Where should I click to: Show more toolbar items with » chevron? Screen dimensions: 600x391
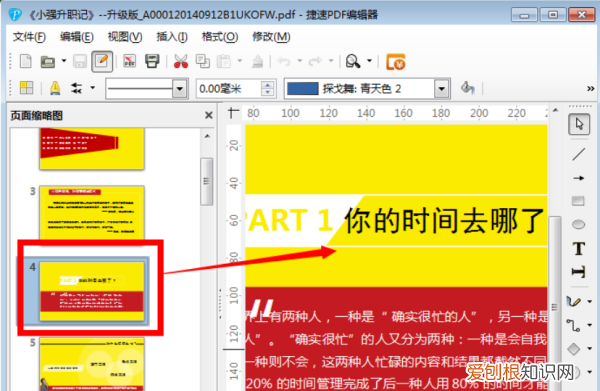tap(590, 88)
